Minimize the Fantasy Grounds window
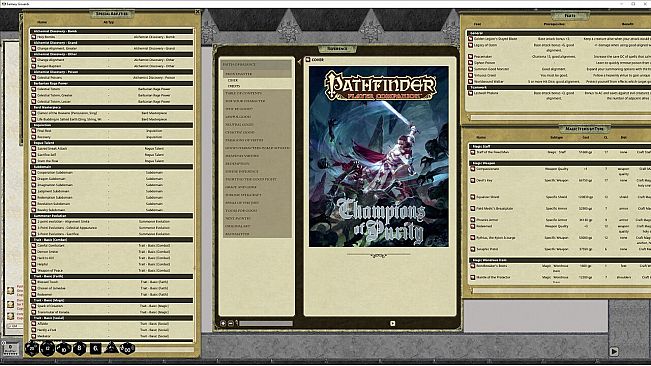651x366 pixels. tap(622, 4)
